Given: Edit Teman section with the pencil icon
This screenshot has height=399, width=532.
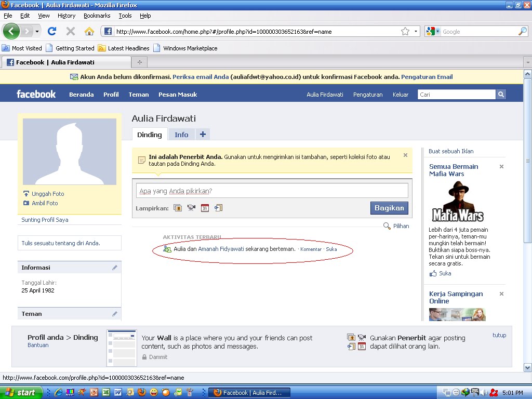Looking at the screenshot, I should click(x=115, y=314).
